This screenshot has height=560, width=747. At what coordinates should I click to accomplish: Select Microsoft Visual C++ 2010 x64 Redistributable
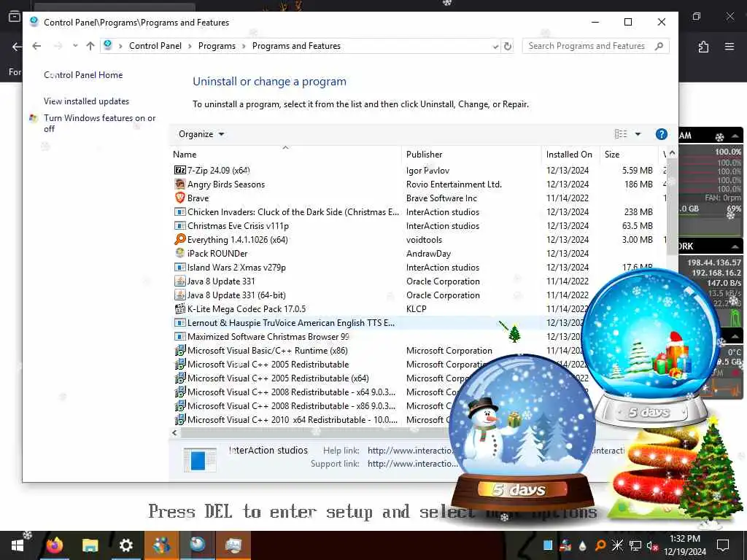tap(293, 419)
